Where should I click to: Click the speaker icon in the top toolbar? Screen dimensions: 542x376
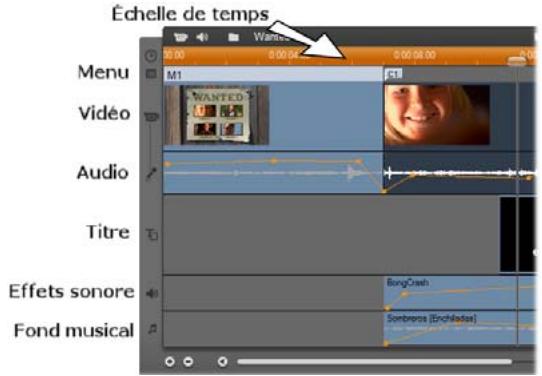click(202, 37)
